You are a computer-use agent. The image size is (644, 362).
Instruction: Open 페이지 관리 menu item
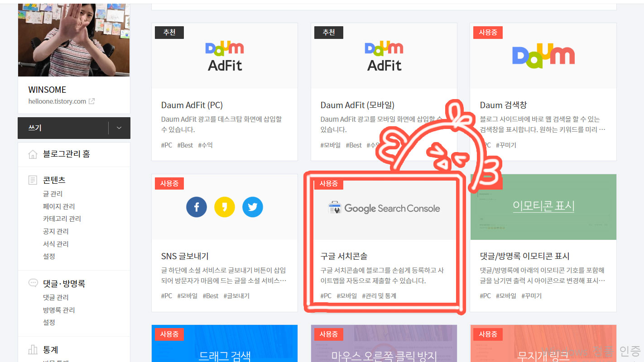(x=59, y=206)
